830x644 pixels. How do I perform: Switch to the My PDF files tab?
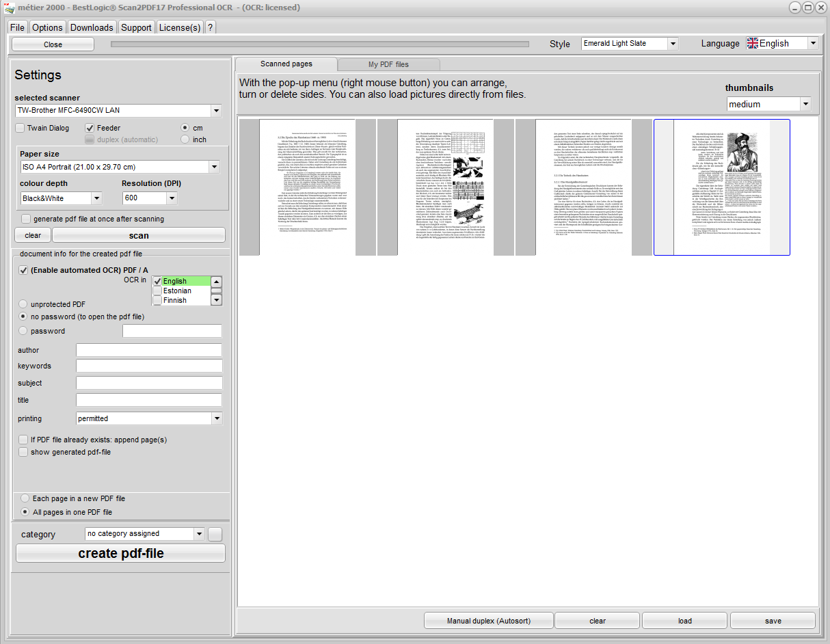pyautogui.click(x=388, y=64)
